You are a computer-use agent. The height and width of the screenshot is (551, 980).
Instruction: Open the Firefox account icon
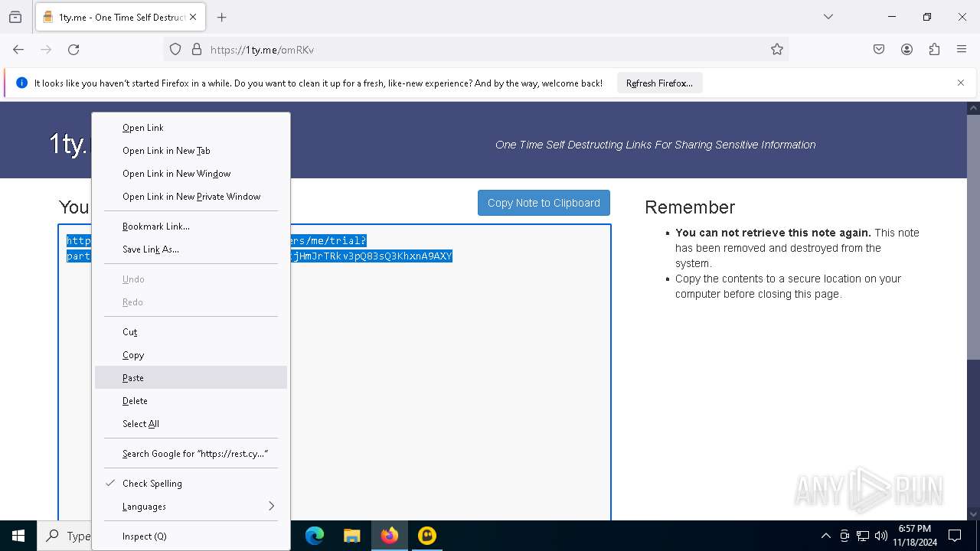coord(906,50)
